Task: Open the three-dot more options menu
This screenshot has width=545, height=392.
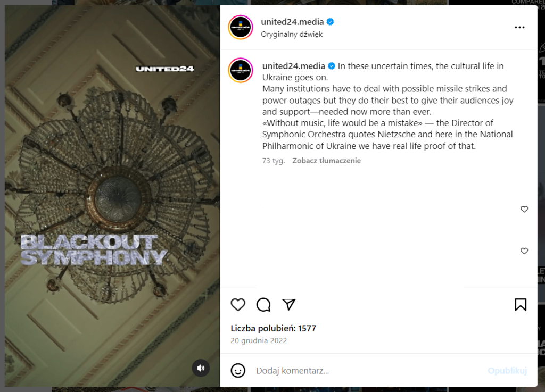Action: click(519, 28)
